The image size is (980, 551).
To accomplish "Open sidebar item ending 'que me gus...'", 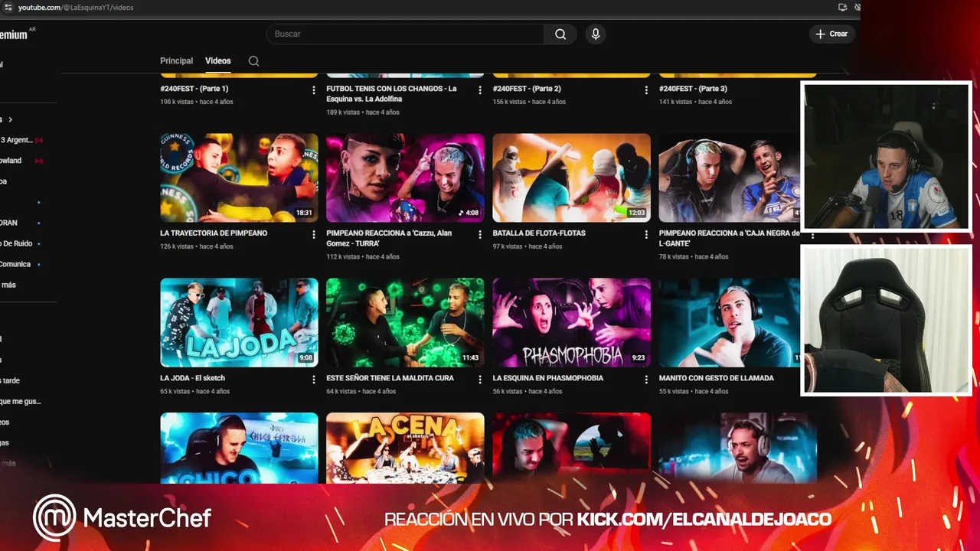I will click(x=21, y=401).
